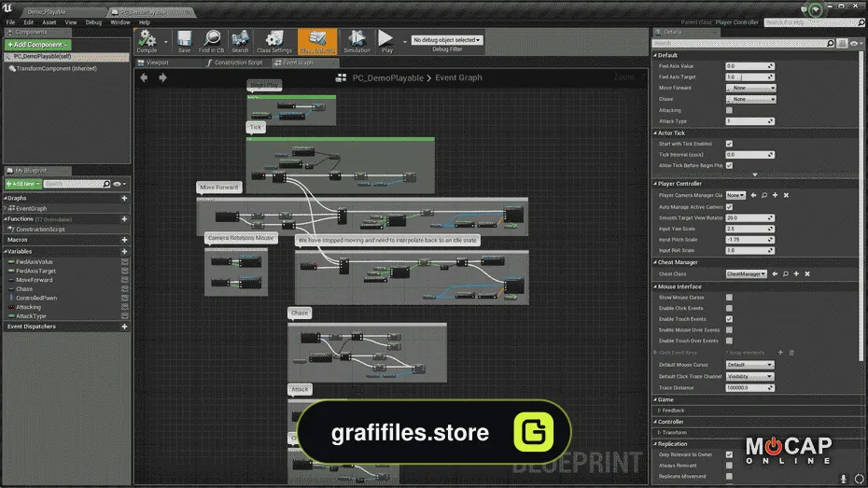Click search magnifier in My Blueprint panel

coord(106,184)
